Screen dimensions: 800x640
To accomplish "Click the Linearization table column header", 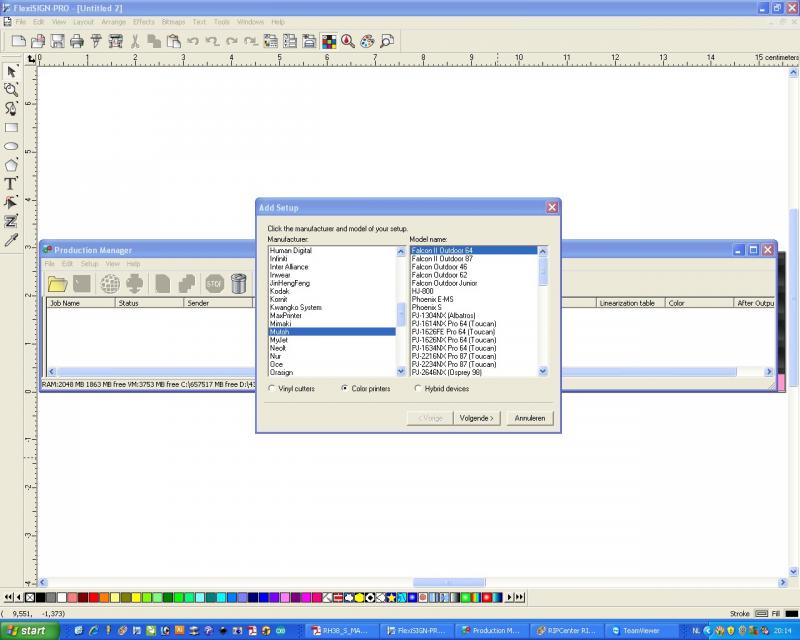I will tap(631, 303).
